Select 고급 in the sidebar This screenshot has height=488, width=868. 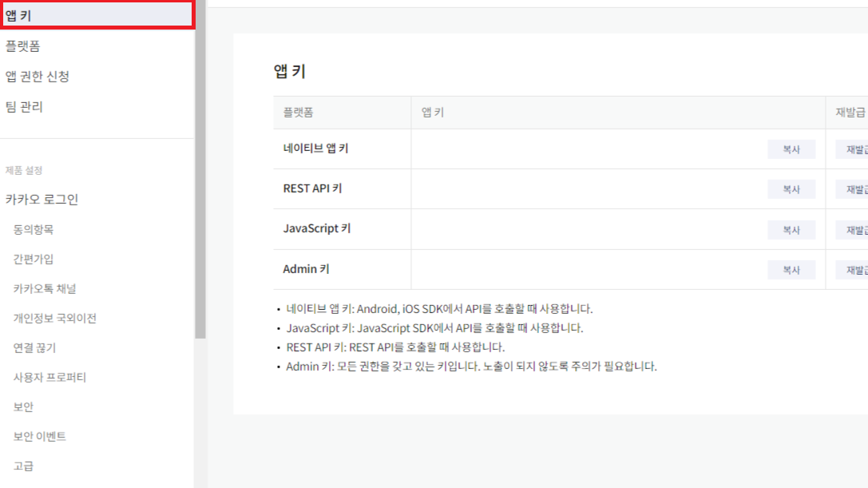click(23, 466)
